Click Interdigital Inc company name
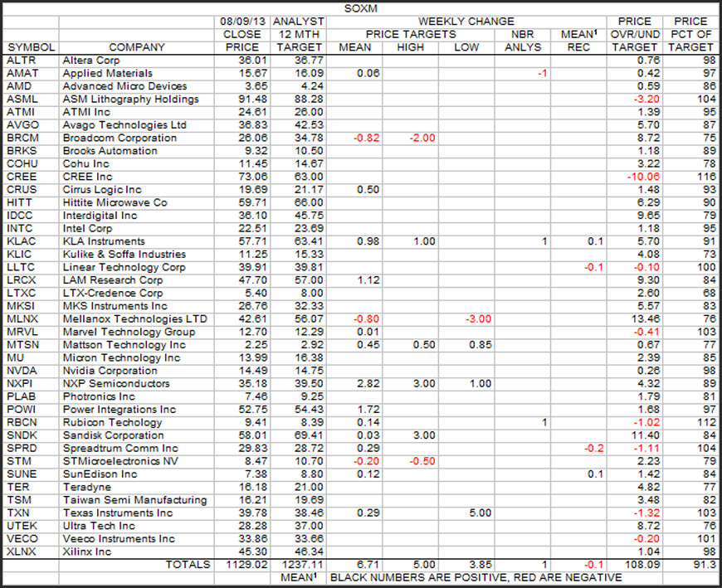 coord(100,216)
